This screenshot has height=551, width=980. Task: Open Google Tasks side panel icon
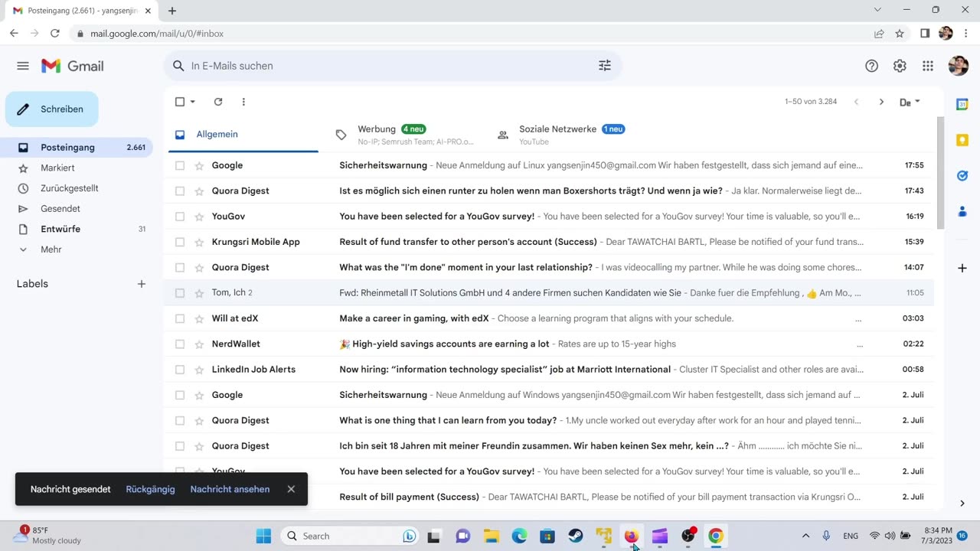(962, 175)
